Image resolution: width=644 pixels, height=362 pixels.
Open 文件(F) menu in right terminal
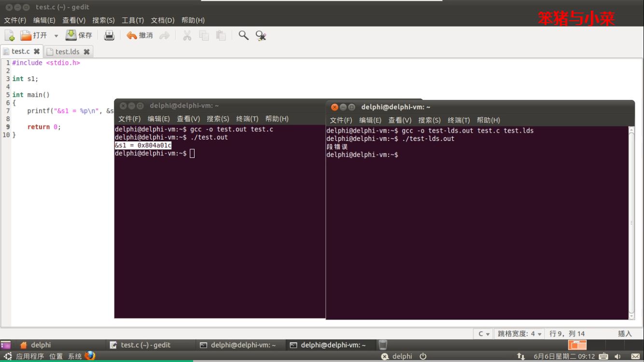341,120
